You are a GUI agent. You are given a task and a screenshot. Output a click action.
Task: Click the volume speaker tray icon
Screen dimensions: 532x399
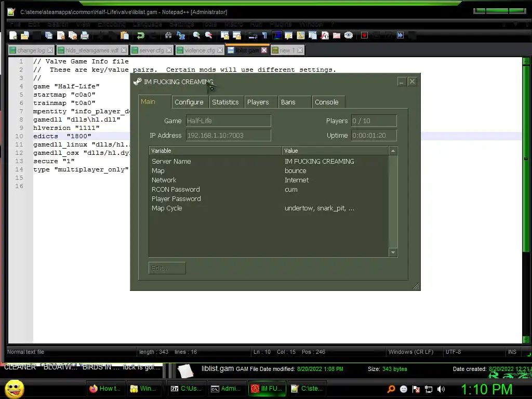(x=441, y=389)
